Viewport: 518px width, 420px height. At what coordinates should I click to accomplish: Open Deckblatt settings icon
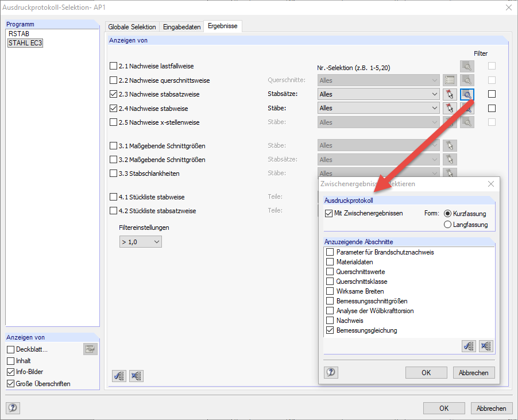point(90,349)
